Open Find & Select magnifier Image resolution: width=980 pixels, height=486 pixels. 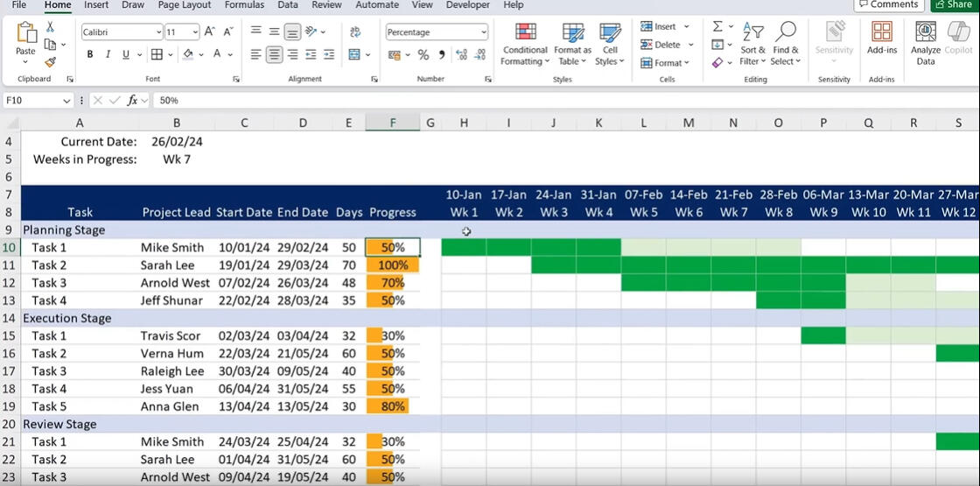[786, 44]
